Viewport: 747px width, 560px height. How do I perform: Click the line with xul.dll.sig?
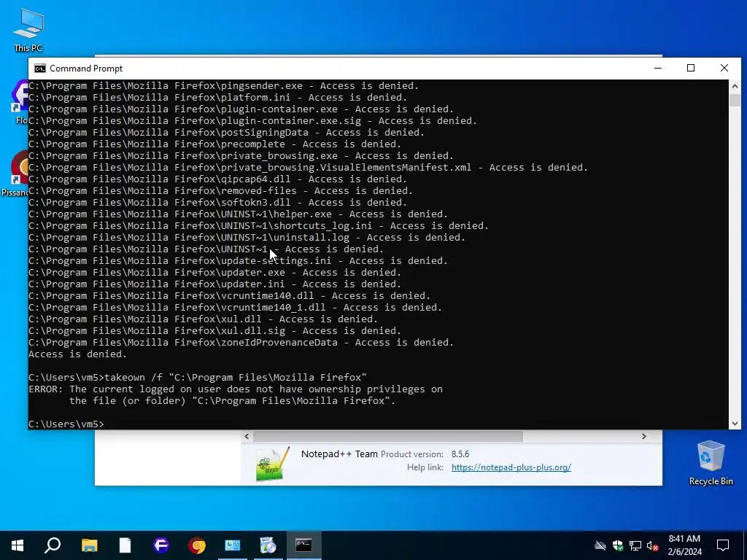pyautogui.click(x=215, y=331)
